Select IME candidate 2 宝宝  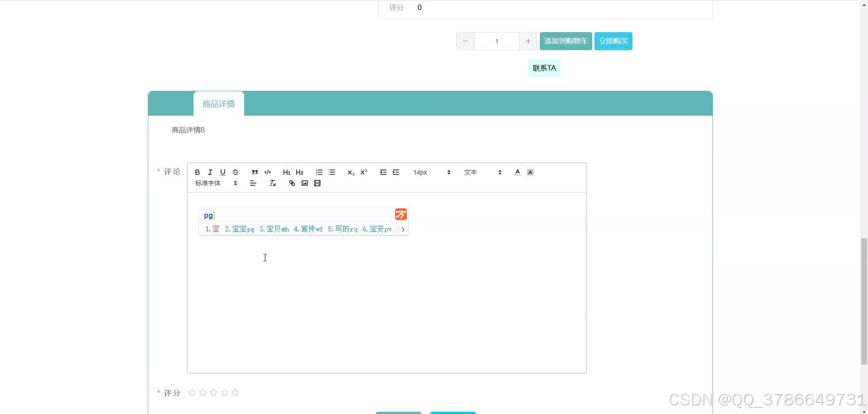pyautogui.click(x=240, y=229)
